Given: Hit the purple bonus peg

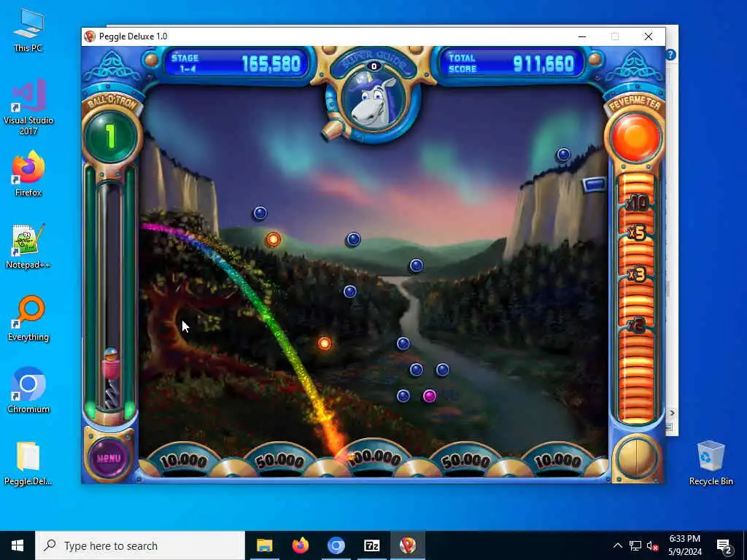Looking at the screenshot, I should coord(429,396).
